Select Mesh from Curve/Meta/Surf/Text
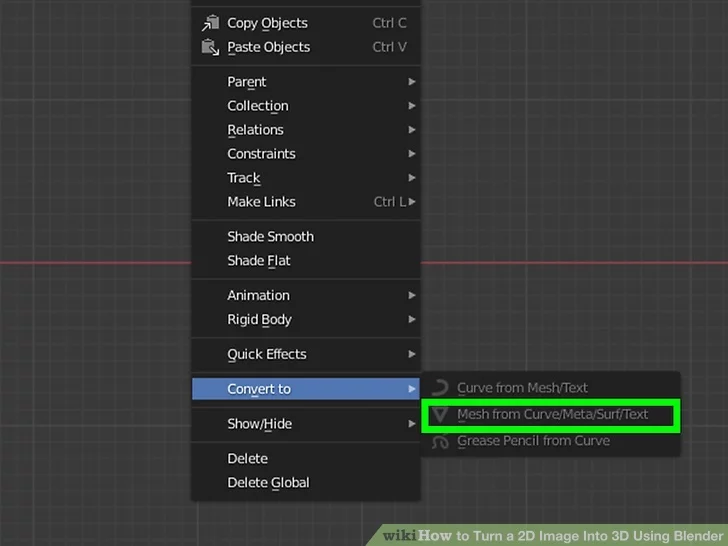 552,414
